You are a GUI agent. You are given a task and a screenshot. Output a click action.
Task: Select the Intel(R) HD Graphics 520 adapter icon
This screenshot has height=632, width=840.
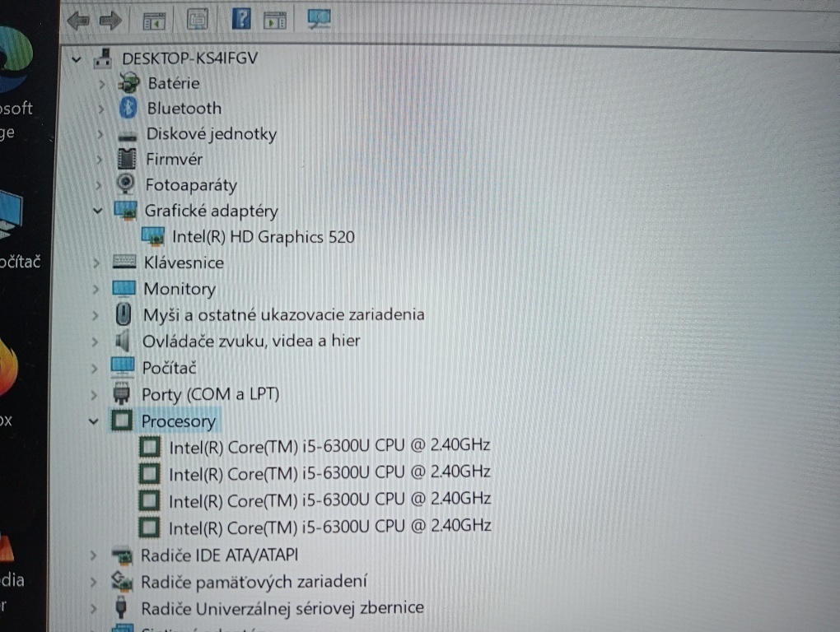(x=152, y=237)
